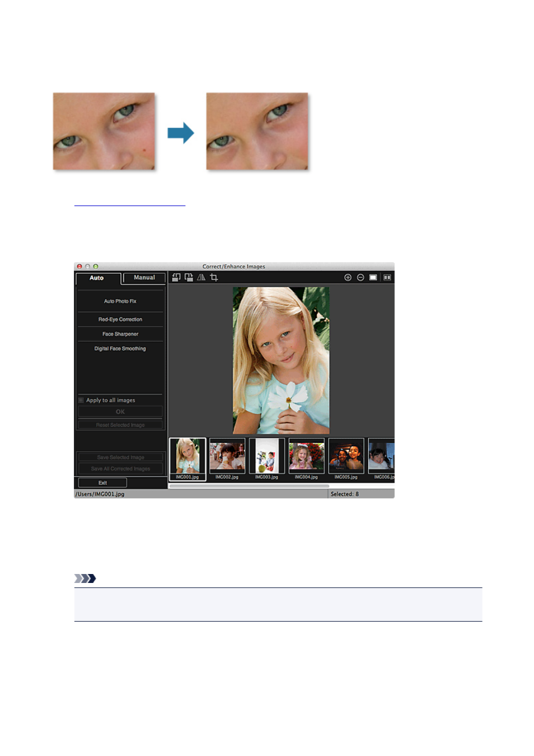Select the crop tool icon

tap(214, 278)
